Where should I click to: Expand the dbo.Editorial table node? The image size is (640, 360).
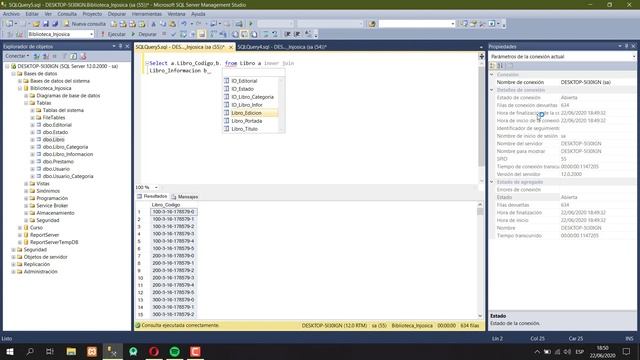(x=32, y=125)
